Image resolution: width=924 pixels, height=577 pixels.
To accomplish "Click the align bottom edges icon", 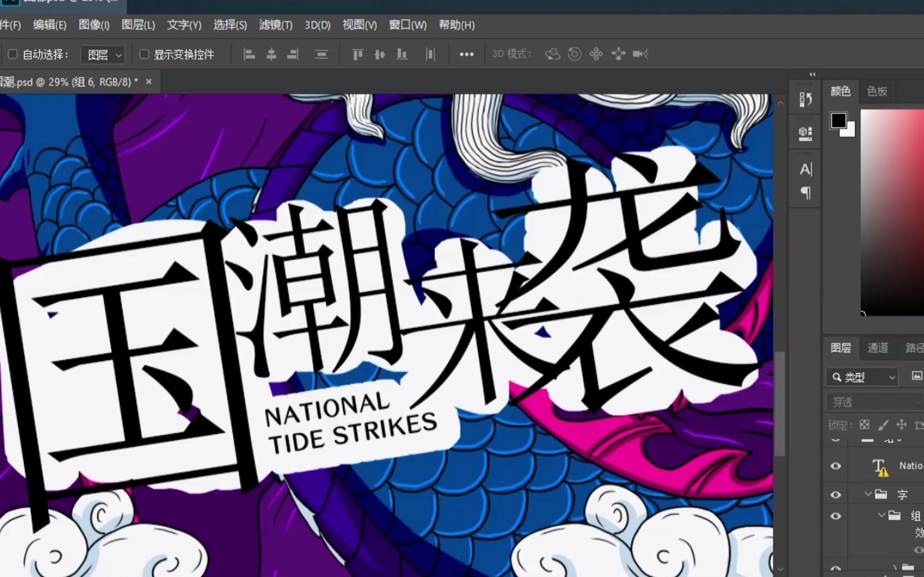I will [x=402, y=54].
